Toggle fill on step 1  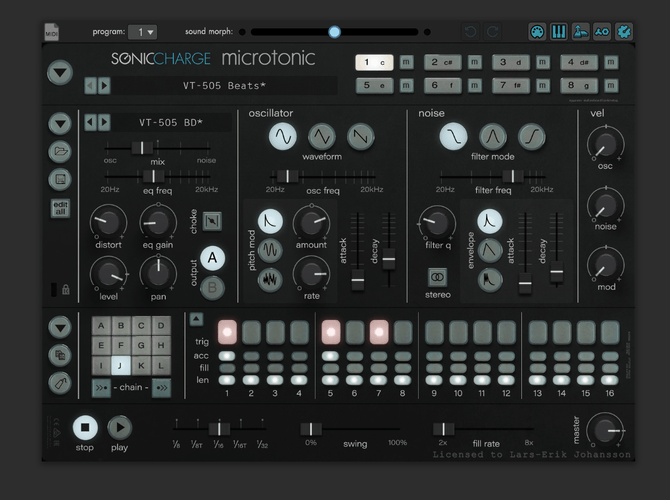(x=227, y=368)
